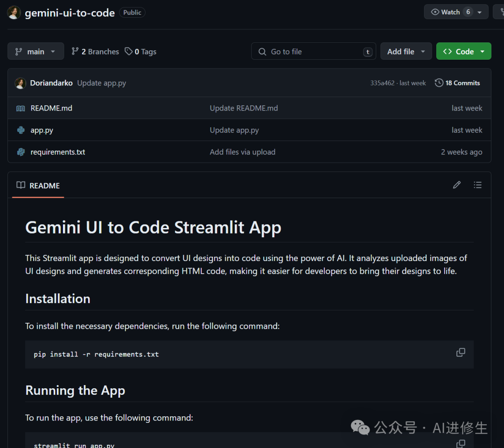This screenshot has width=504, height=448.
Task: Click the file icon beside requirements.txt
Action: pos(21,152)
